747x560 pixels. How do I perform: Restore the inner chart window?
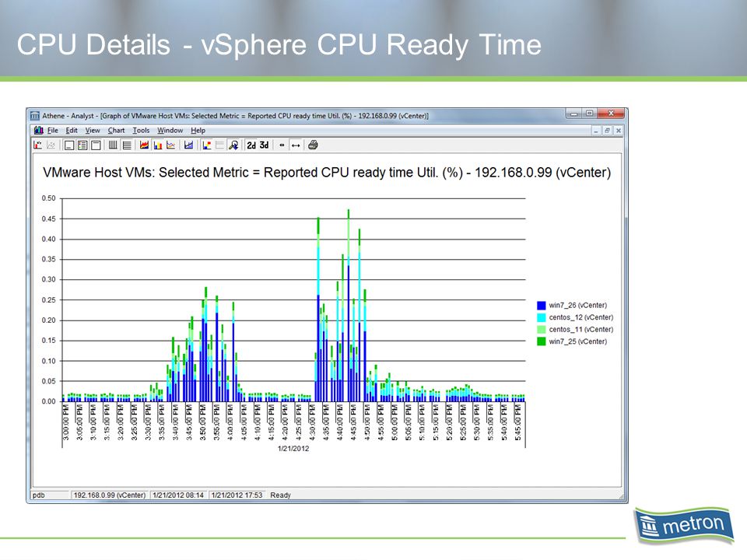pos(608,131)
